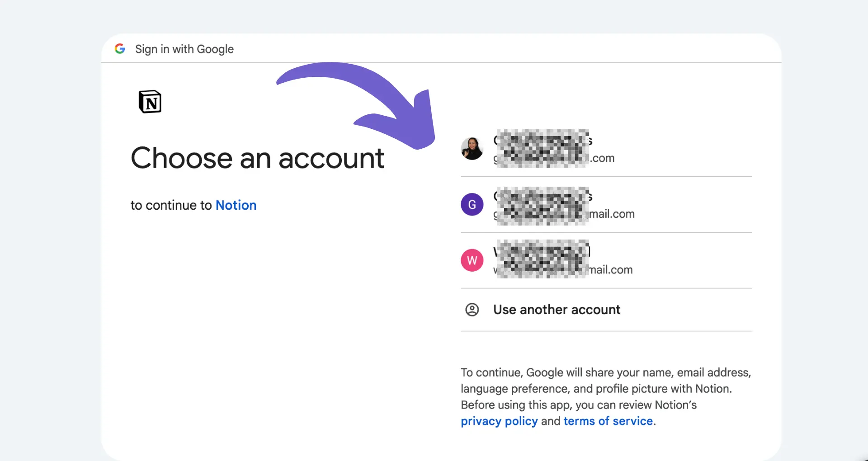Choose the account with the purple G avatar
The image size is (868, 461).
(x=606, y=205)
